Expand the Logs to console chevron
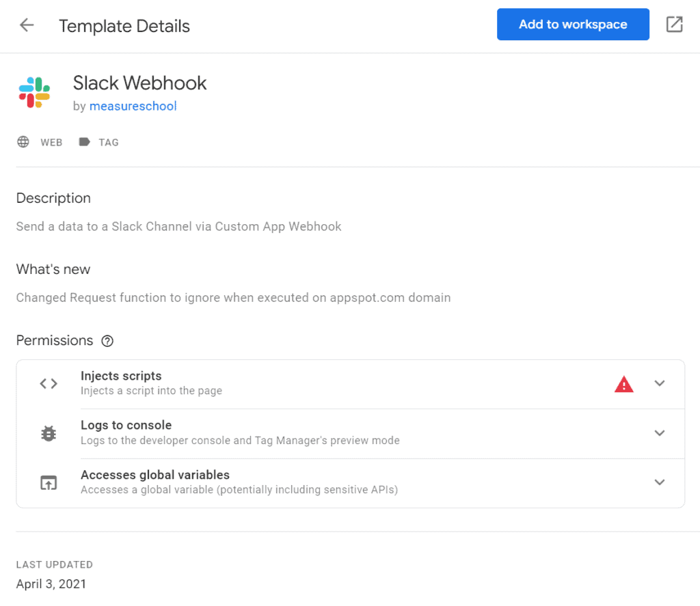700x606 pixels. 660,433
